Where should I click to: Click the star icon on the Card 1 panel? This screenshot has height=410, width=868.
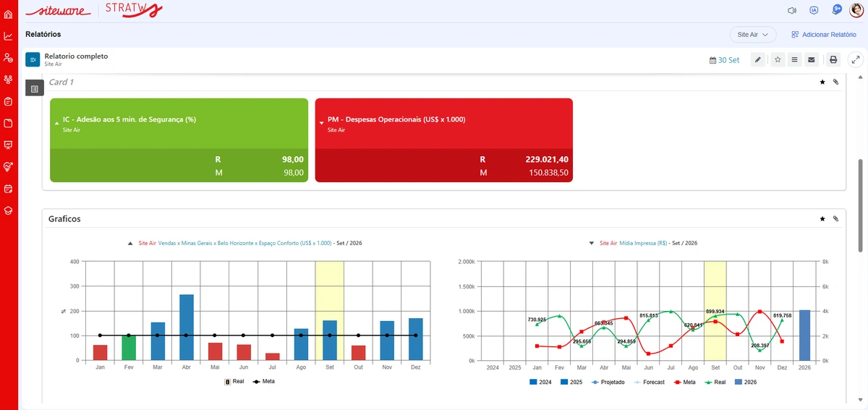822,82
